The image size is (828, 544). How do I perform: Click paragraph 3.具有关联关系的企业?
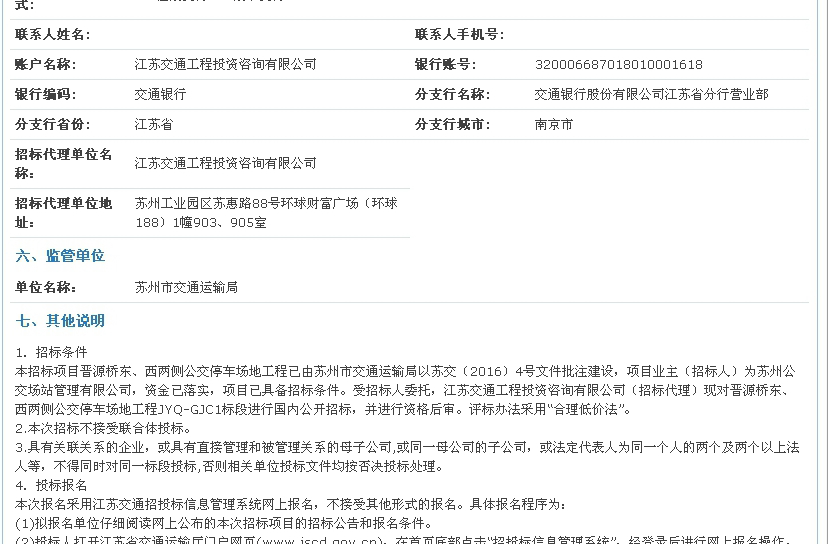click(407, 457)
